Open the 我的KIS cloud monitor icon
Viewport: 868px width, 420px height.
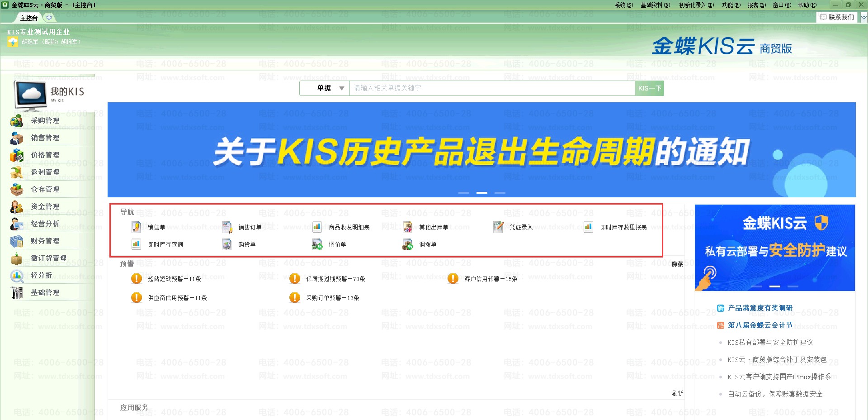tap(31, 95)
